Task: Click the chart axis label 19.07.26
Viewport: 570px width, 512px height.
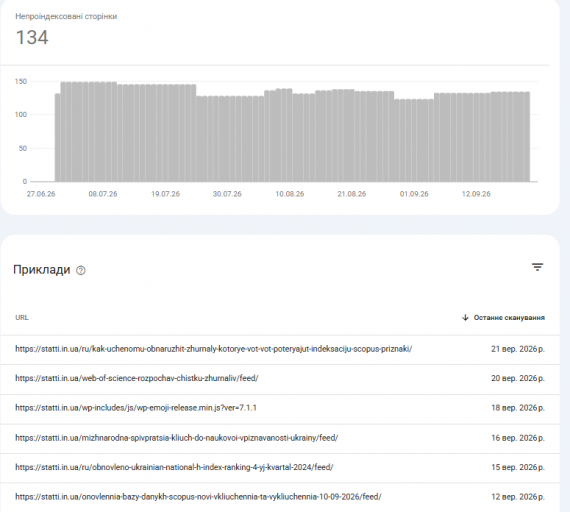Action: pos(165,194)
